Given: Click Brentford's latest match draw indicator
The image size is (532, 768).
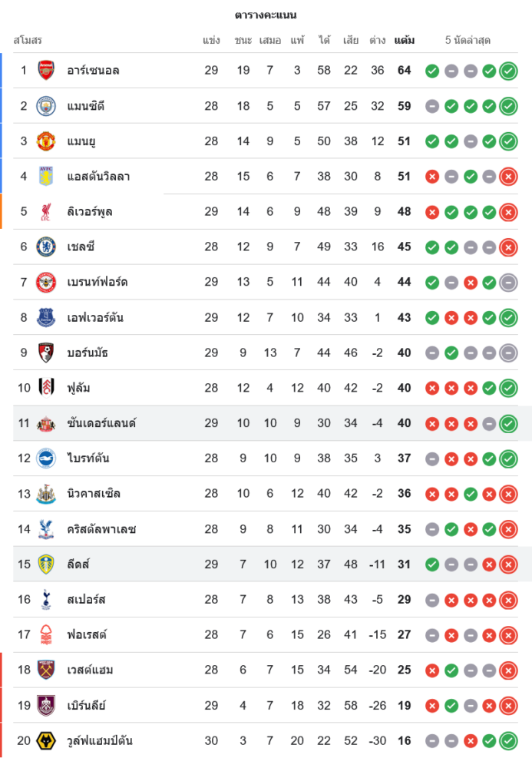Looking at the screenshot, I should tap(507, 283).
